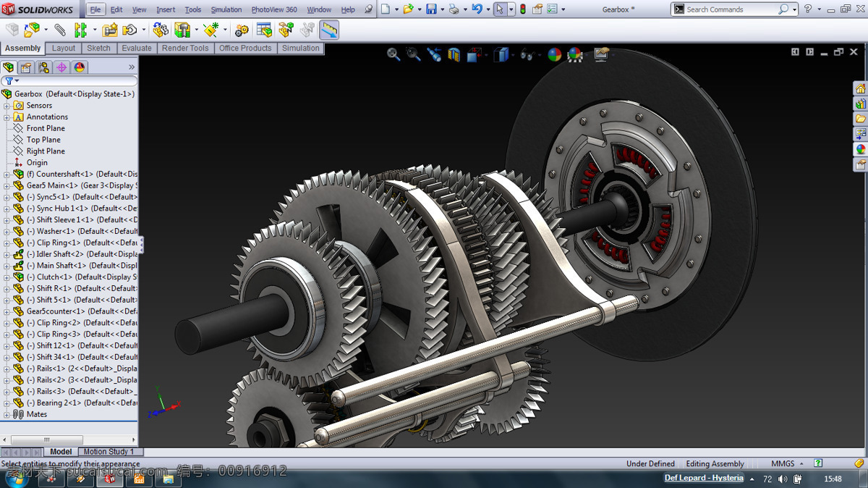
Task: Open Bill of Materials icon
Action: 264,30
